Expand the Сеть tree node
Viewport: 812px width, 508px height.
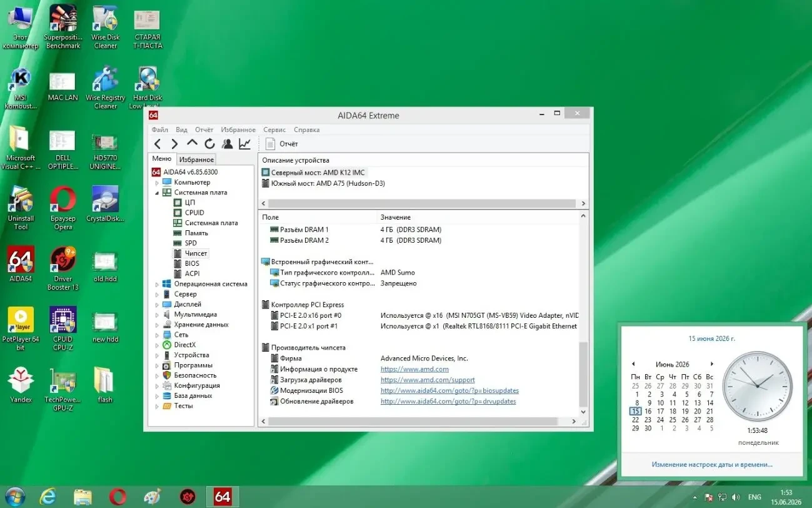pyautogui.click(x=158, y=335)
